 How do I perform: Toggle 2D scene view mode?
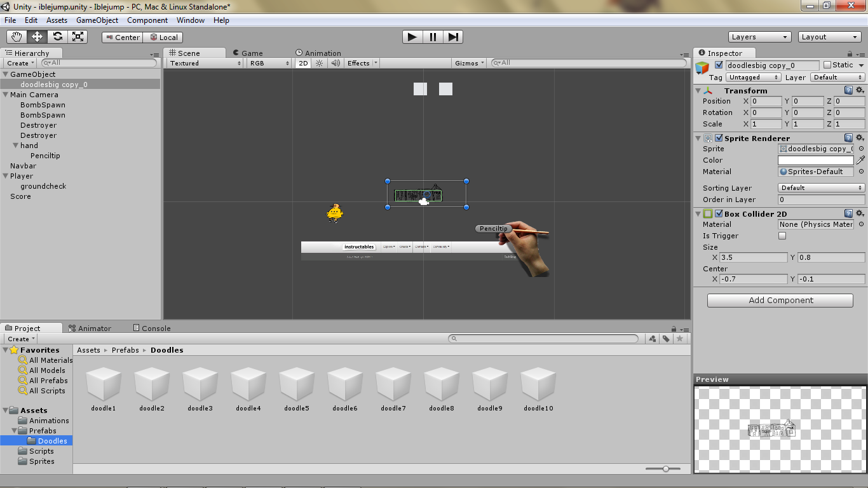tap(303, 63)
